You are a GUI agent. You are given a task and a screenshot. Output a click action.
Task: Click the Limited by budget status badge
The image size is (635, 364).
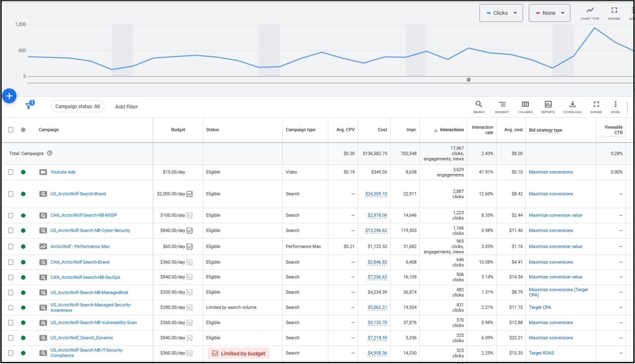coord(239,353)
